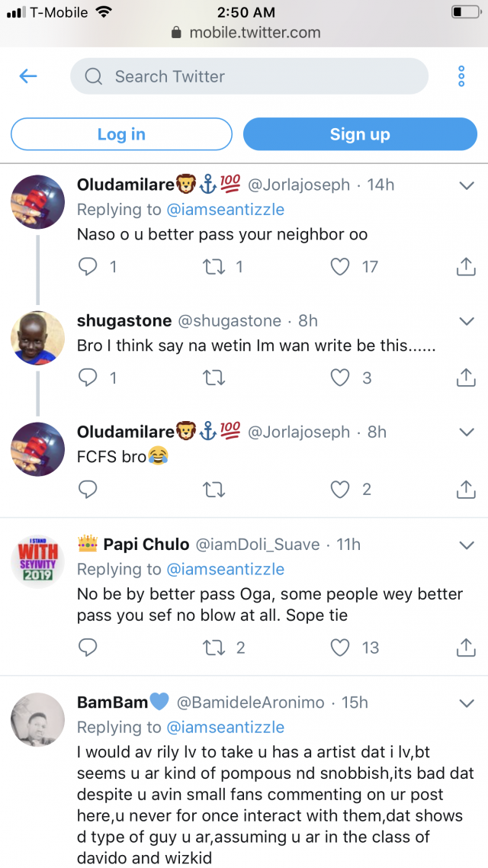This screenshot has width=488, height=868.
Task: Tap the back arrow icon
Action: [28, 76]
